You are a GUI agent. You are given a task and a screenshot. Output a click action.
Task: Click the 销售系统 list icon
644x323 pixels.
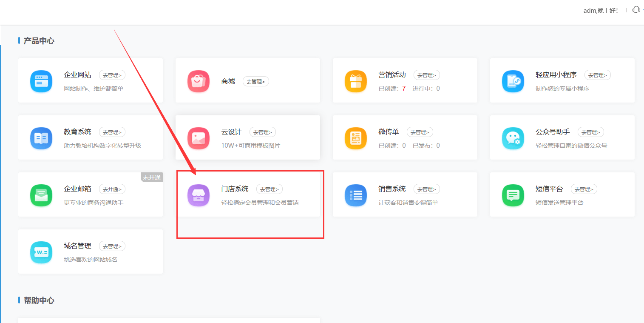click(355, 195)
